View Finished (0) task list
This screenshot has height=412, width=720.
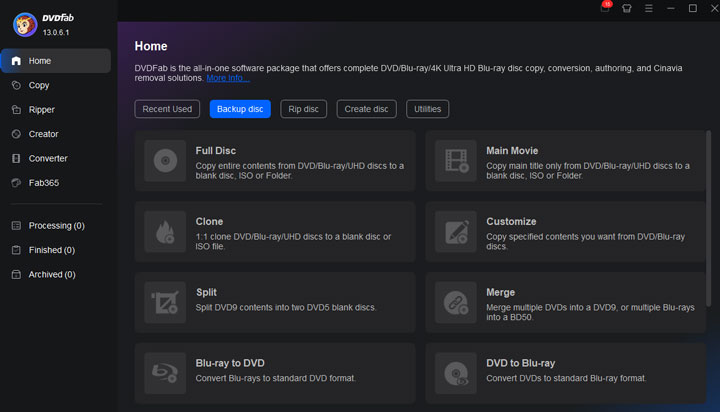(x=52, y=249)
